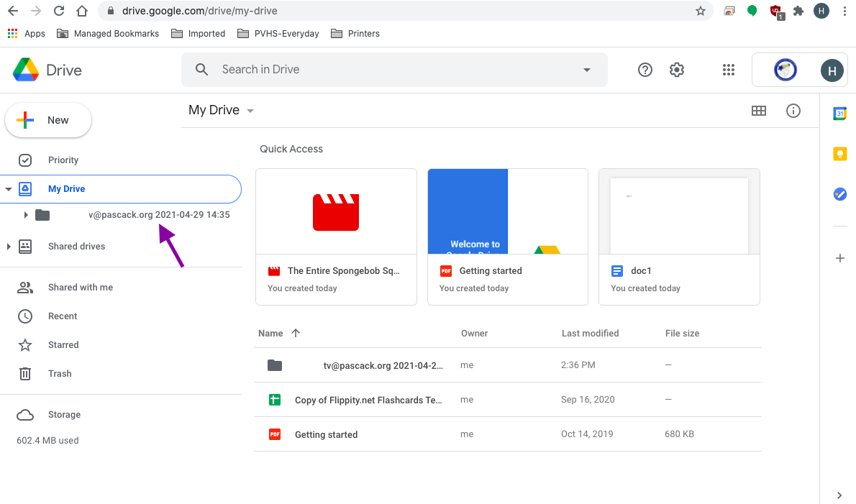Screen dimensions: 856x504
Task: Click the uBlock shield extension icon
Action: [775, 12]
